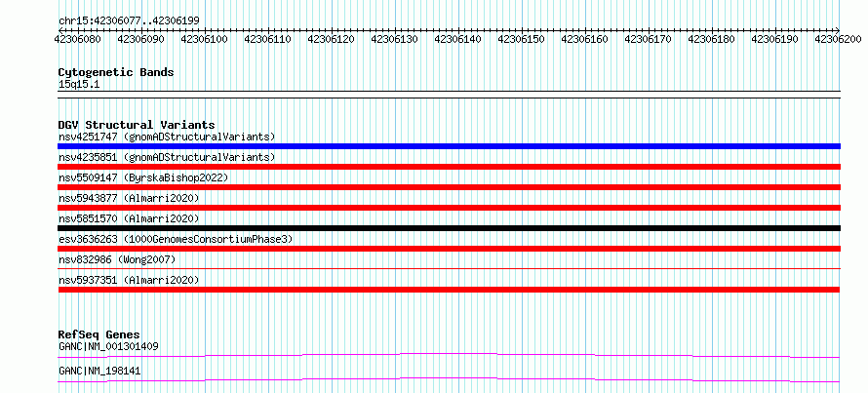Open nsv5851570 (Almarri2020) label
Viewport: 868px width, 393px height.
129,218
